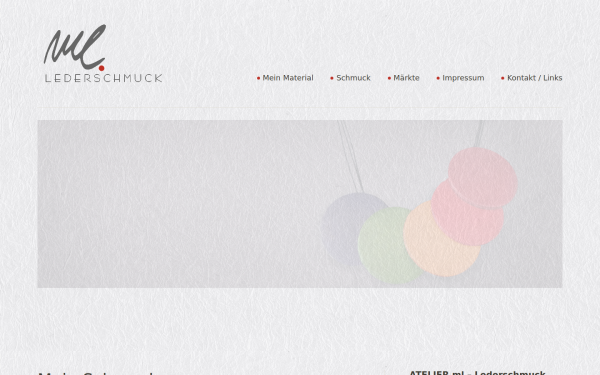Open Kontakt / Links page

pyautogui.click(x=535, y=78)
